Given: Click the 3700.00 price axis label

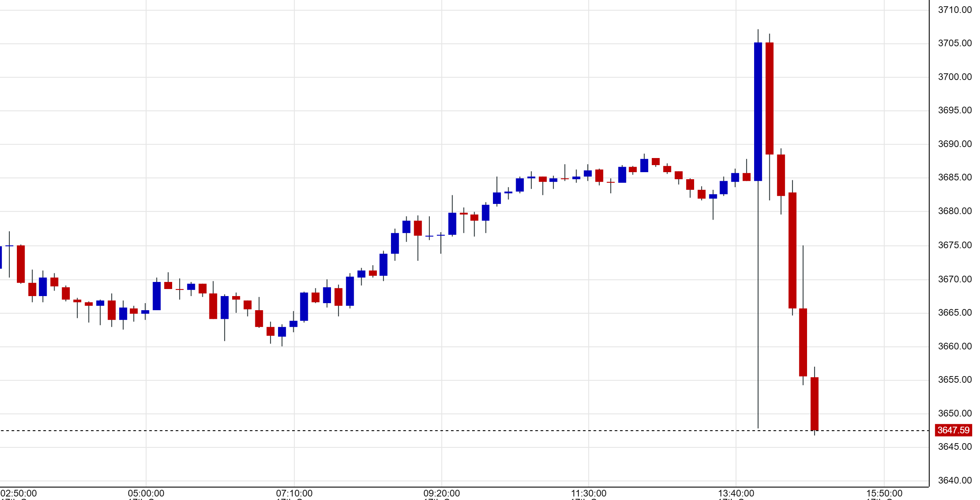Looking at the screenshot, I should tap(955, 77).
